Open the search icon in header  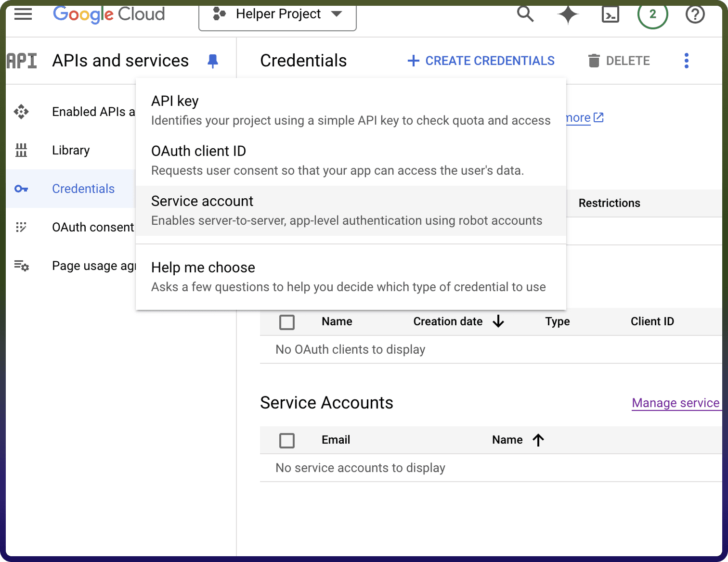pos(525,14)
